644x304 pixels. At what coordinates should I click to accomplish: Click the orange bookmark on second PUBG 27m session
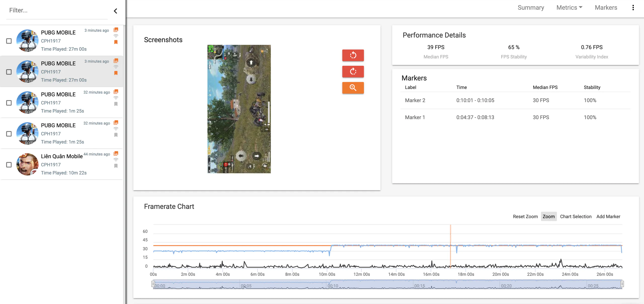coord(116,73)
